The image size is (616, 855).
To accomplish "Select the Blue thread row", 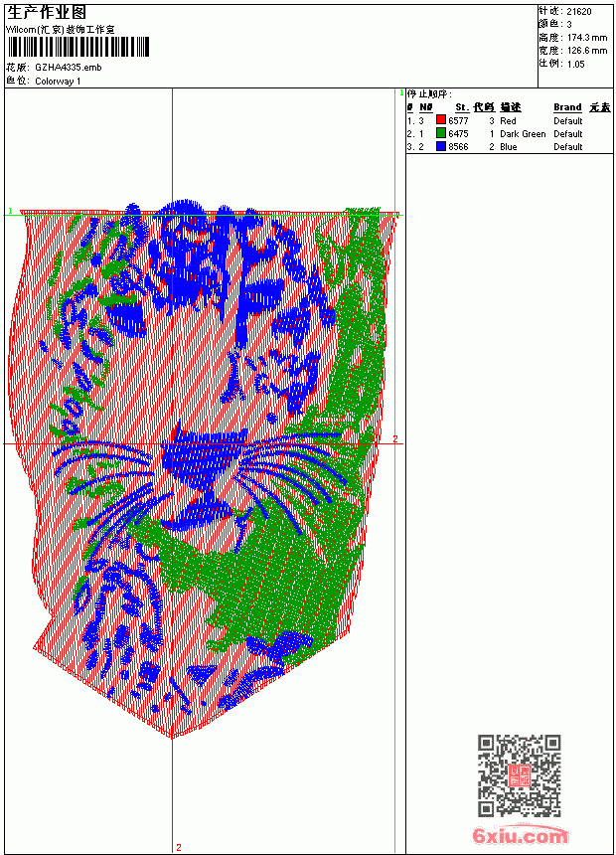I will tap(509, 147).
